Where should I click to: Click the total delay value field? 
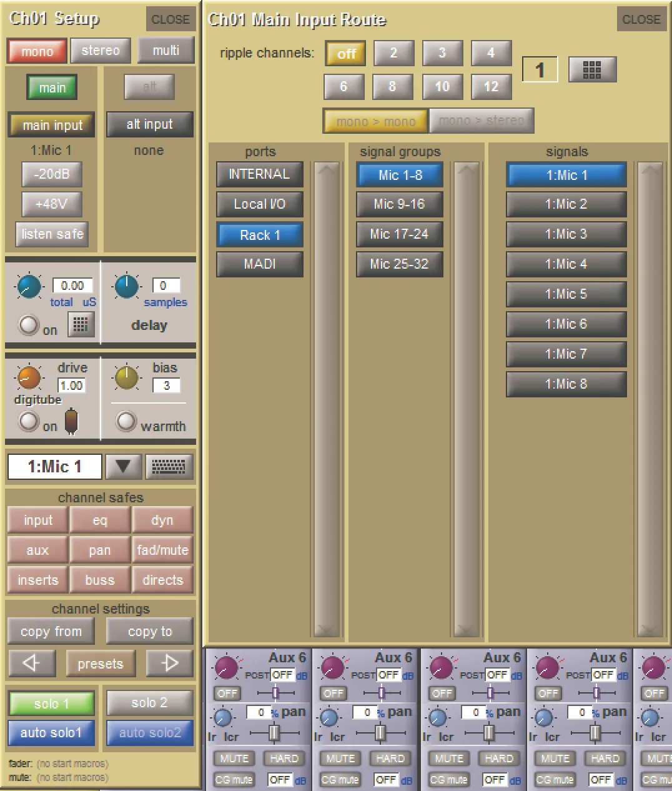72,286
